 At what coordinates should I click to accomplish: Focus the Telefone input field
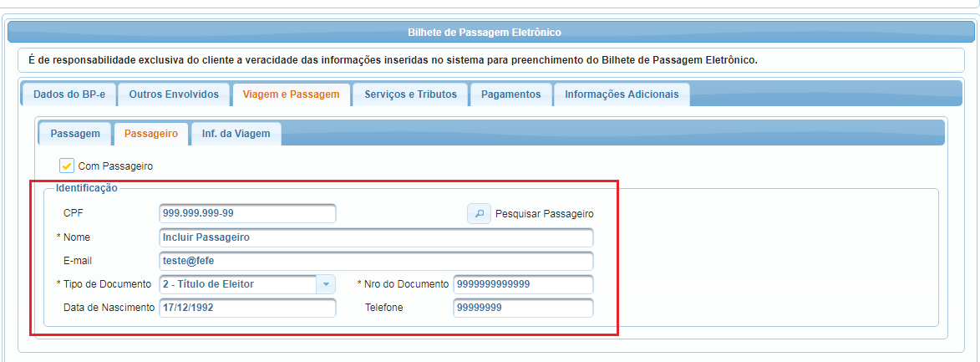point(523,308)
